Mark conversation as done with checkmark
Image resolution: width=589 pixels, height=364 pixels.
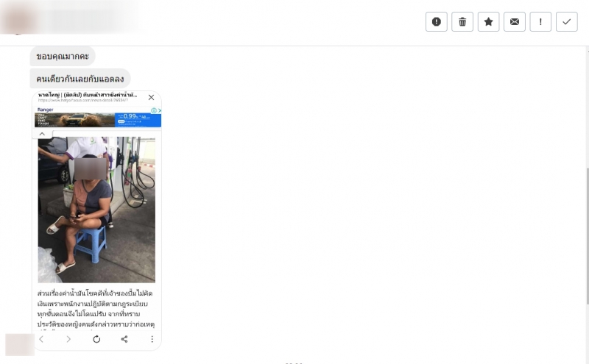click(566, 22)
